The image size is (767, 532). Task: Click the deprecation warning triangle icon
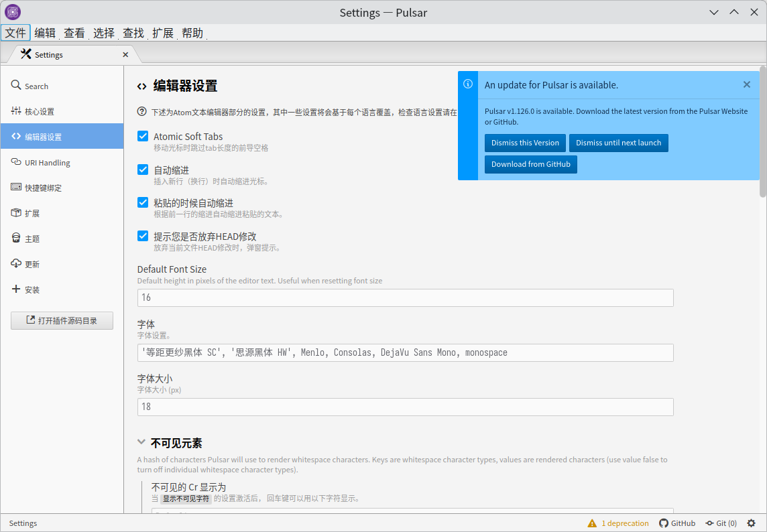(x=592, y=523)
